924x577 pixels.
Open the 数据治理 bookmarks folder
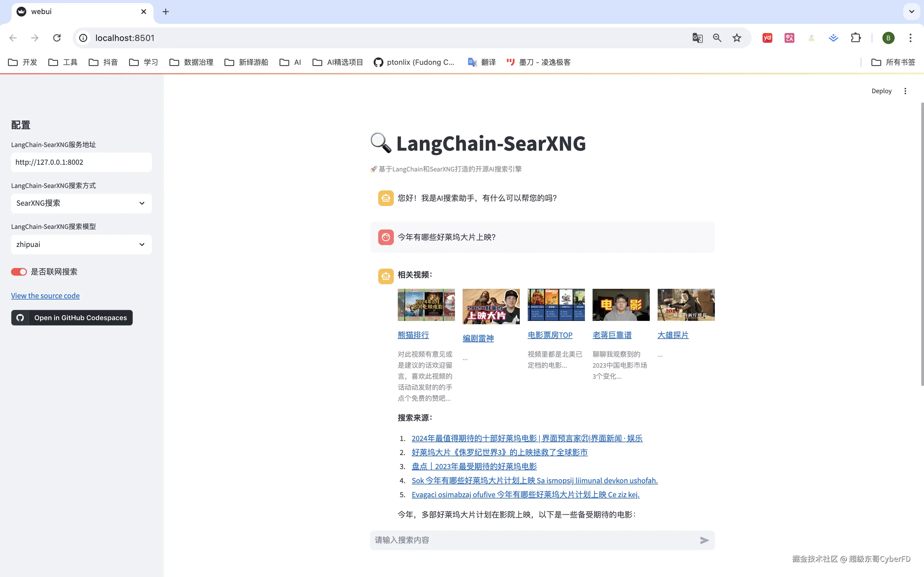(191, 62)
